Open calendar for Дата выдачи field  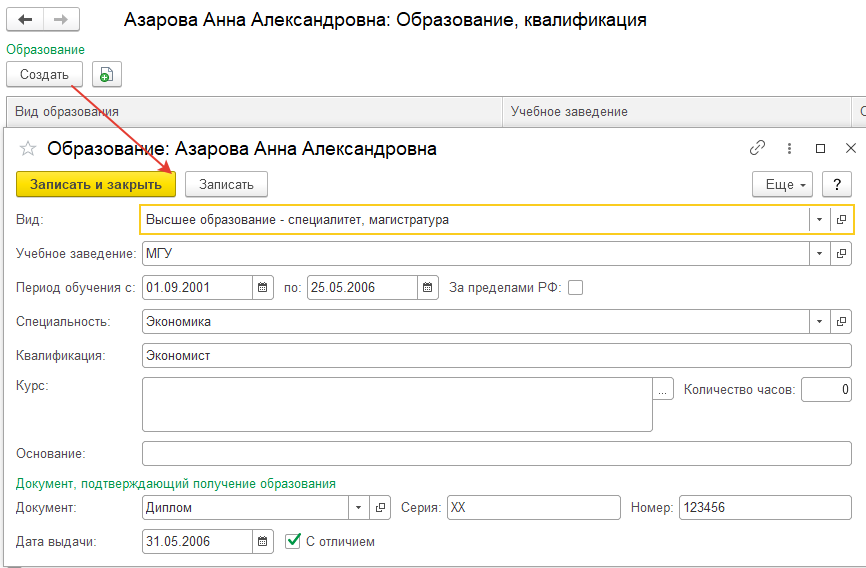point(263,541)
